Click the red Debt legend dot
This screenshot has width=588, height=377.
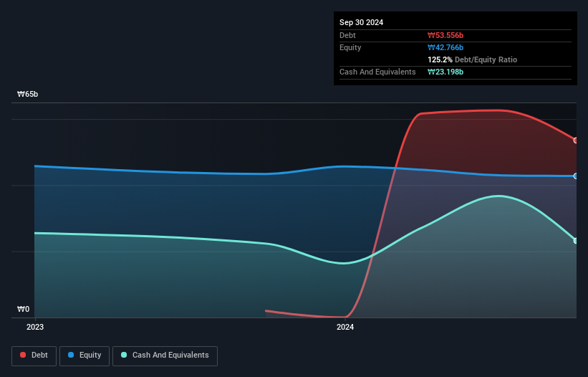(23, 355)
